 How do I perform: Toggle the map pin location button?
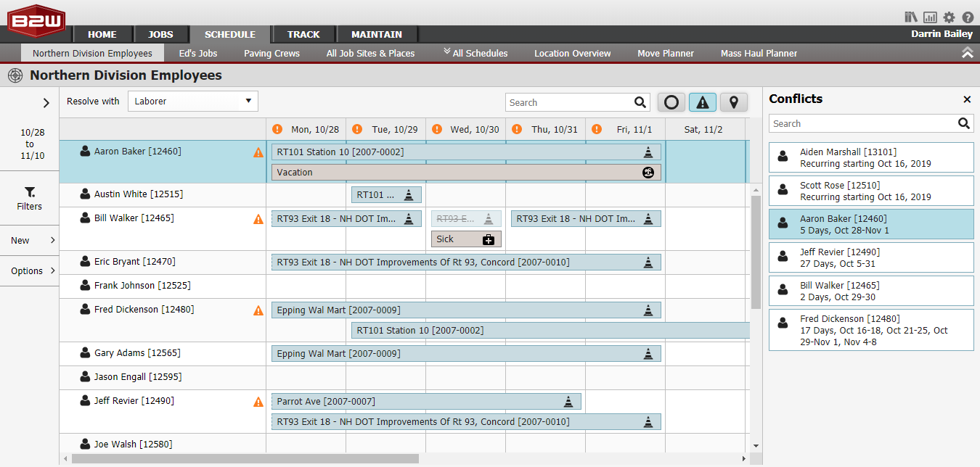(x=734, y=102)
